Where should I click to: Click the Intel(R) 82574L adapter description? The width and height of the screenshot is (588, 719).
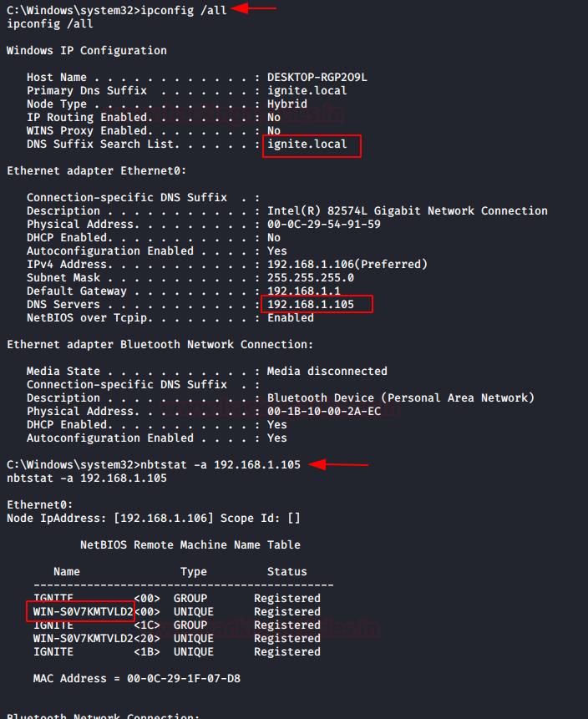coord(408,211)
